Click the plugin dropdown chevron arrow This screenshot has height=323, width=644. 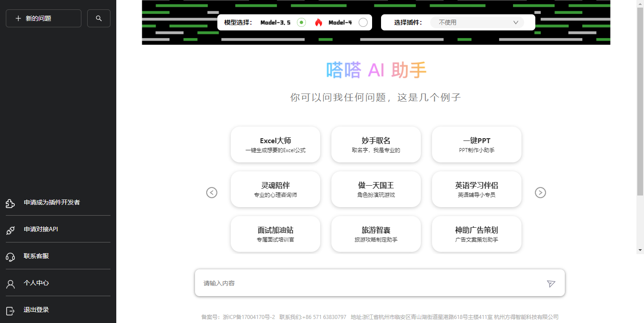click(516, 22)
